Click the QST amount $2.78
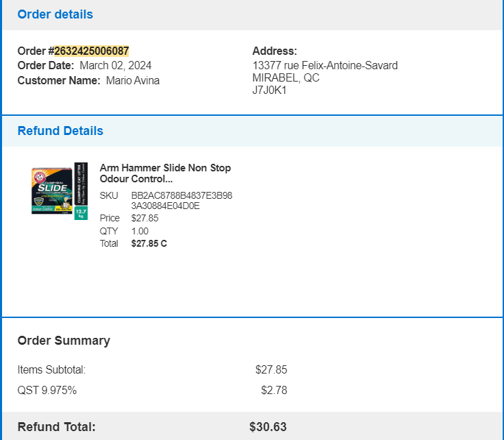Screen dimensions: 504x440 coord(274,390)
